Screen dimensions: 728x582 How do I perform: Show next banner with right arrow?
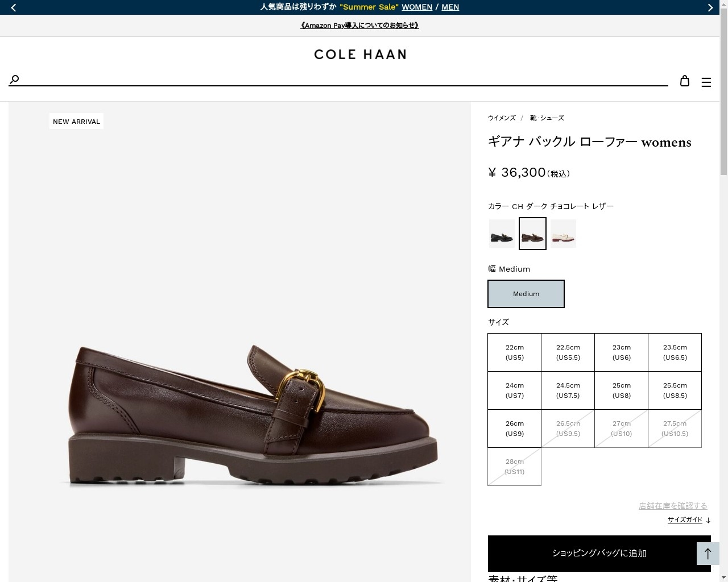(x=710, y=7)
